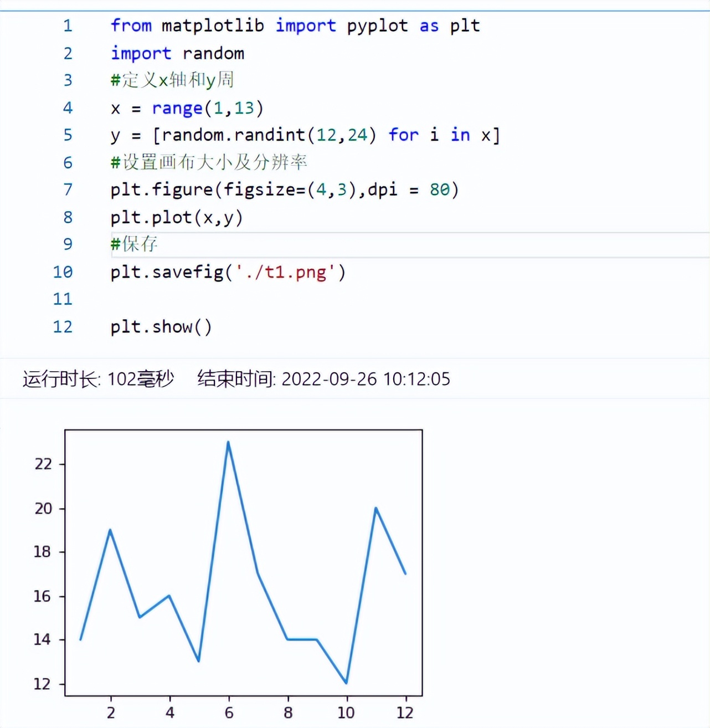
Task: Click the comment "#定义x轴和y周"
Action: pos(172,80)
